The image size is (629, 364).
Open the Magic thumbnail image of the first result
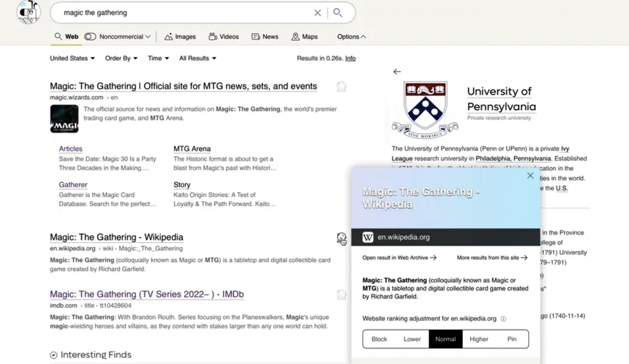pyautogui.click(x=64, y=119)
